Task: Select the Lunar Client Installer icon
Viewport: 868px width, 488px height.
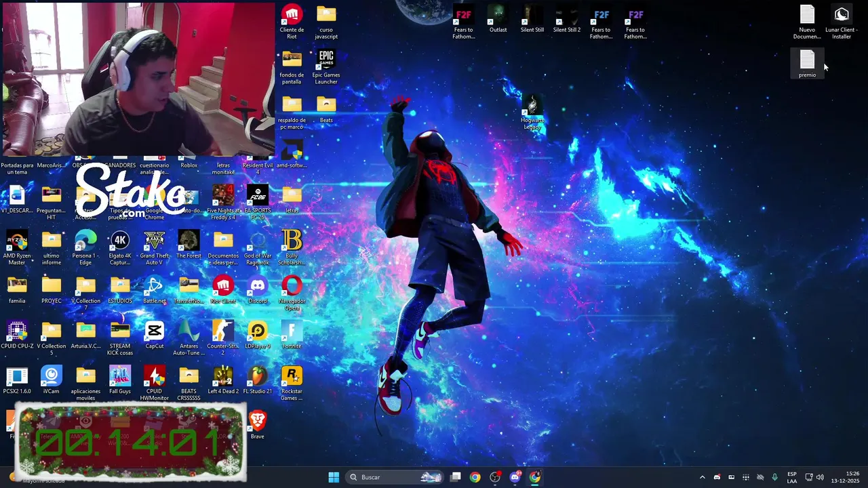Action: coord(842,22)
